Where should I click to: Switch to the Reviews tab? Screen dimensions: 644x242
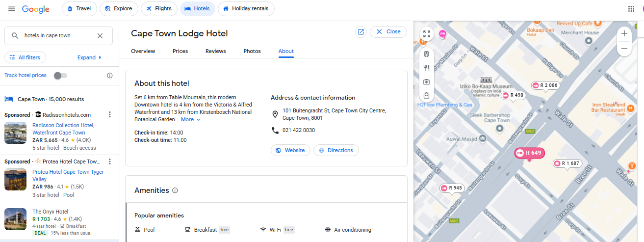coord(216,51)
